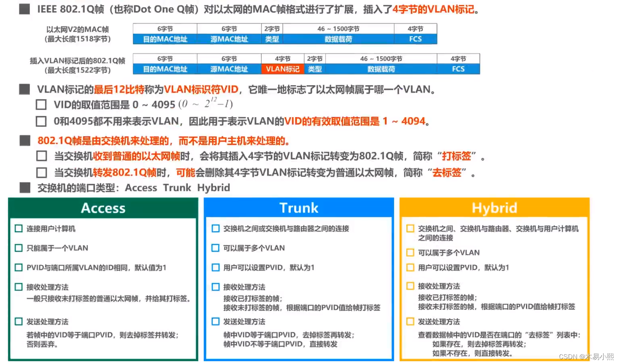Tick the box beside '0和4095都不用来表示VLAN'
The image size is (620, 364).
point(41,121)
